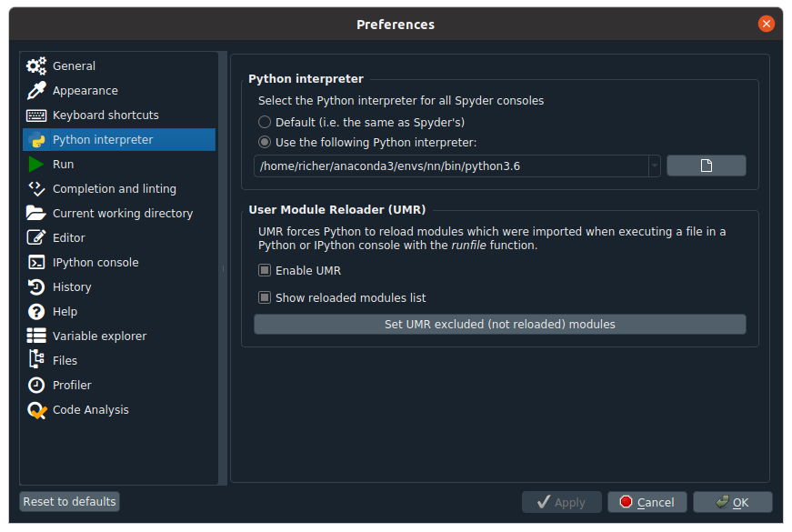This screenshot has width=792, height=532.
Task: Click the Profiler clock icon
Action: [36, 386]
